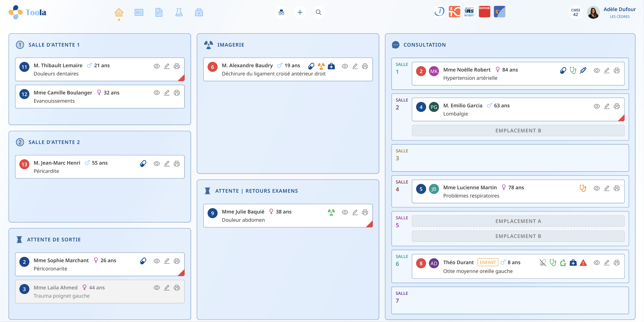The width and height of the screenshot is (644, 322).
Task: Edit Mme Camille Boulanger's record
Action: coord(167,93)
